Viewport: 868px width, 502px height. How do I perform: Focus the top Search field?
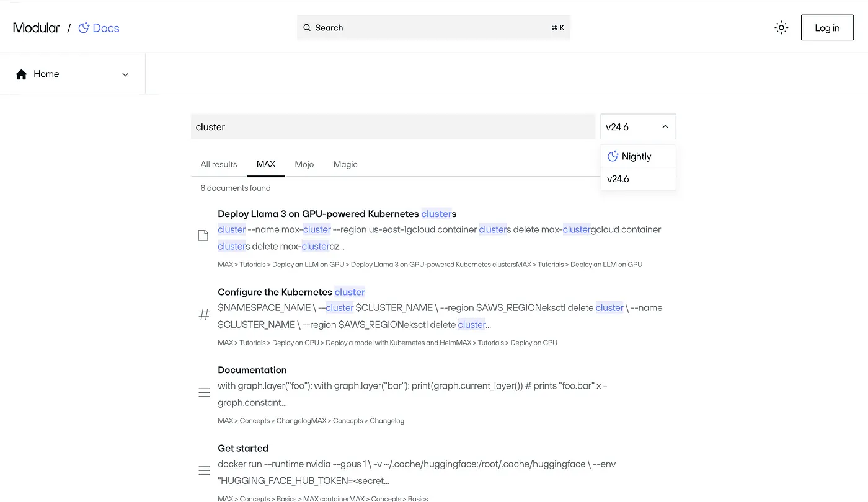coord(433,28)
